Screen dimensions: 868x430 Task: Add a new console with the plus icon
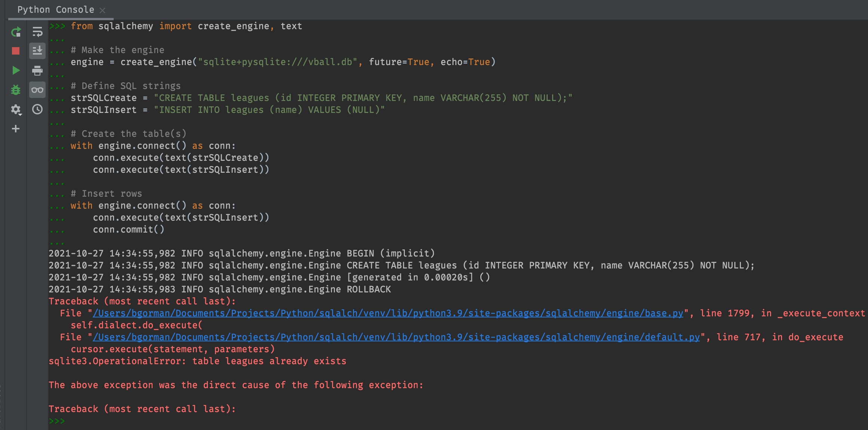pos(16,129)
